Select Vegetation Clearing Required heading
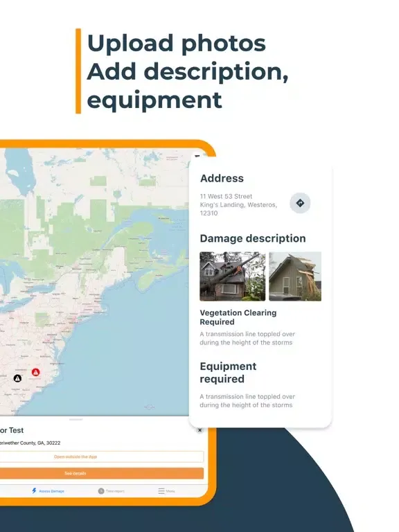The width and height of the screenshot is (399, 532). coord(238,317)
